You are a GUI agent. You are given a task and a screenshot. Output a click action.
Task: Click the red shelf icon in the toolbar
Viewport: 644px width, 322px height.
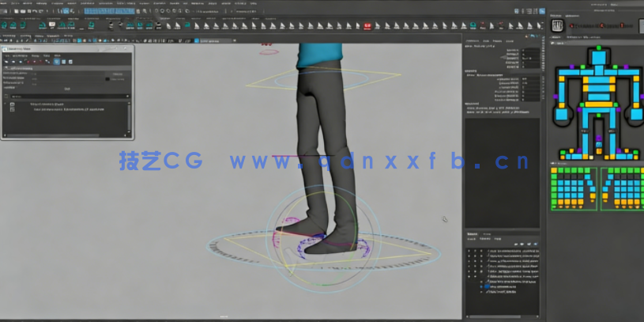367,25
